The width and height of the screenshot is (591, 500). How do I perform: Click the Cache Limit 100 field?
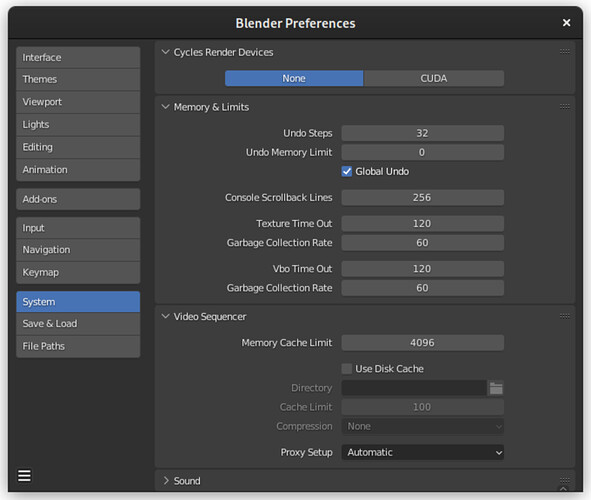(423, 407)
